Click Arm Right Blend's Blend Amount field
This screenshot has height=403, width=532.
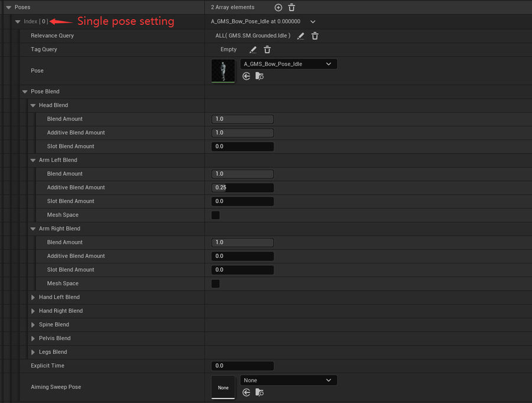(x=242, y=242)
